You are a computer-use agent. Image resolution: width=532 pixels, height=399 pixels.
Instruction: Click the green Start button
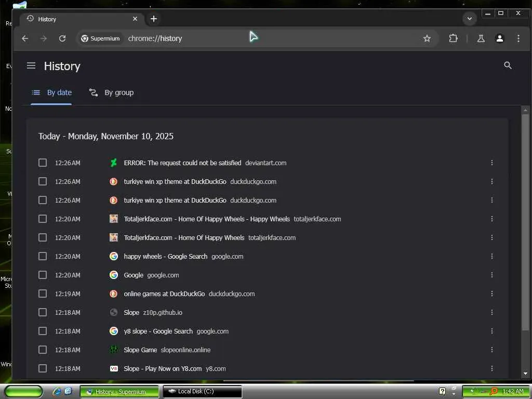coord(24,391)
